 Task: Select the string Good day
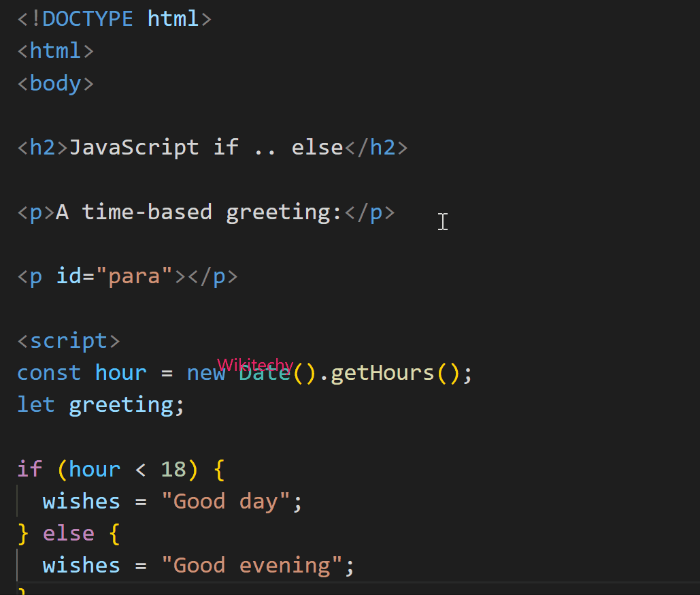coord(228,501)
